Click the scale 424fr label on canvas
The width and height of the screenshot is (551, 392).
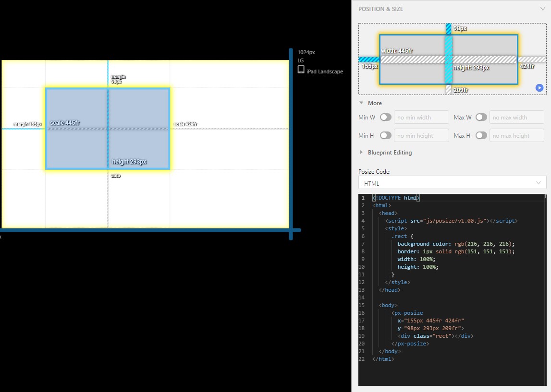pyautogui.click(x=185, y=124)
